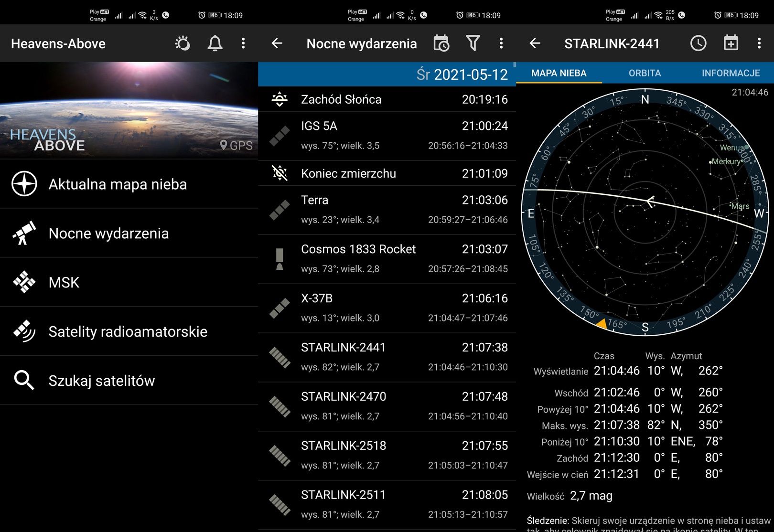Click the Starlink icon beside STARLINK-2518

(x=279, y=456)
